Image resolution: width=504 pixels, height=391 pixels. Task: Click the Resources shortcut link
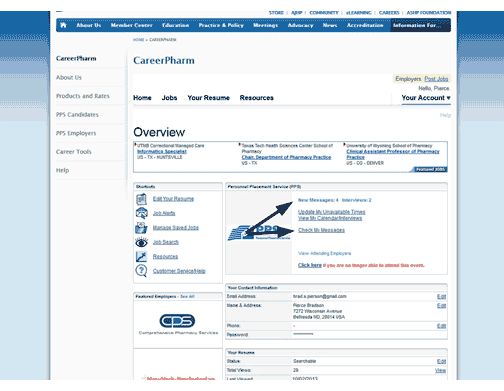click(x=165, y=257)
